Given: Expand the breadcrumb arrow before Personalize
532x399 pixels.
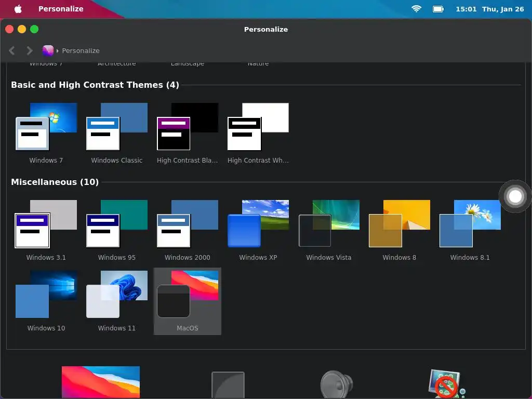Looking at the screenshot, I should point(57,50).
